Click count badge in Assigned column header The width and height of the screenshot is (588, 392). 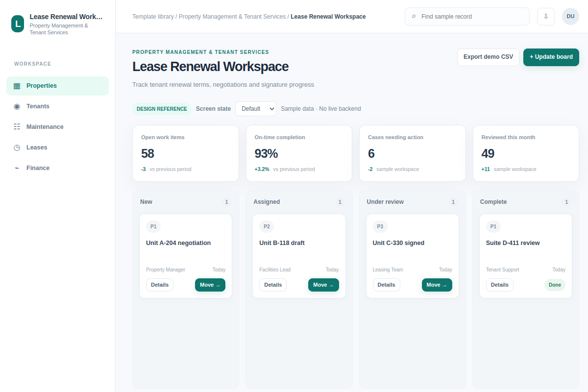[340, 202]
